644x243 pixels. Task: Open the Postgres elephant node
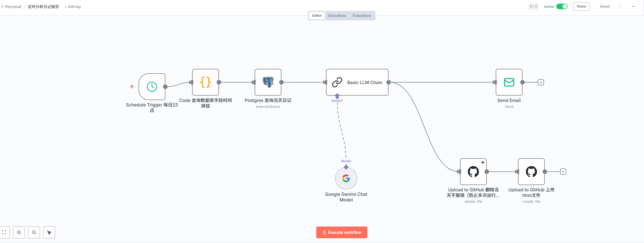tap(268, 82)
